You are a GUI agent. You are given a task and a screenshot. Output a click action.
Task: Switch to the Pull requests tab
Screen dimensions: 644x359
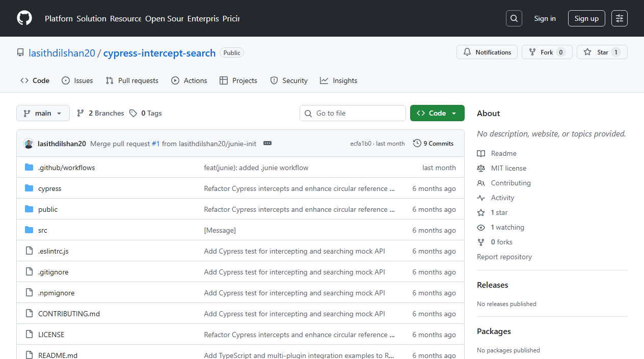(x=132, y=80)
